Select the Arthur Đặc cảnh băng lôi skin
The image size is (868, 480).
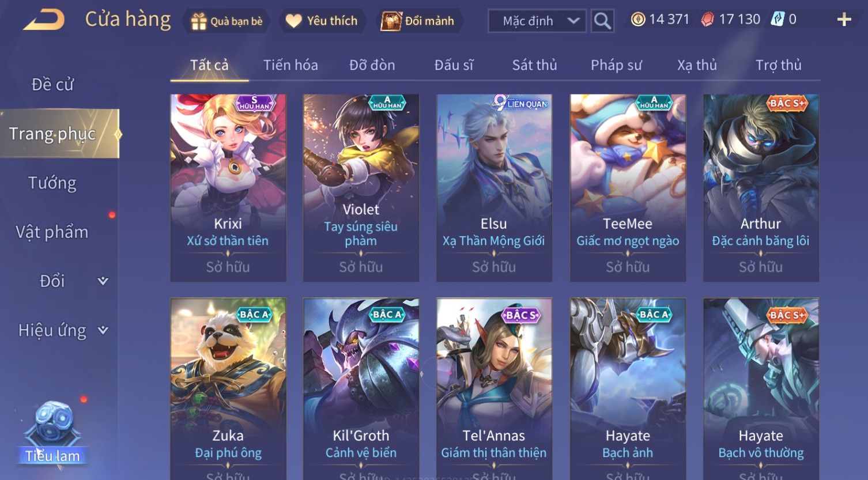761,188
